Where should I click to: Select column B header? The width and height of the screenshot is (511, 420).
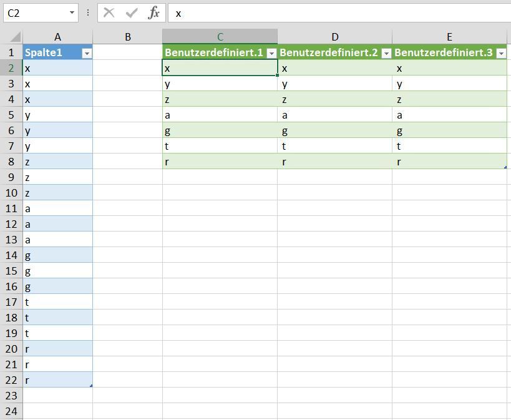127,37
